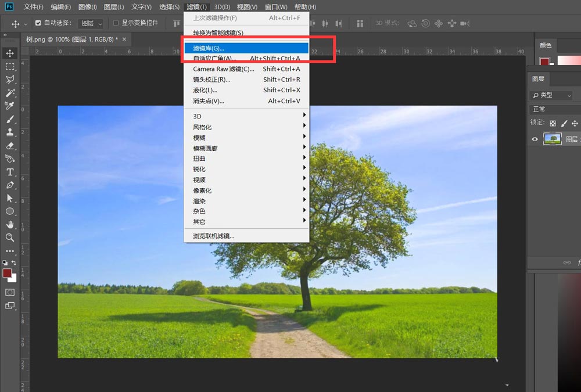The width and height of the screenshot is (581, 392).
Task: Select the Magic Wand tool
Action: pyautogui.click(x=10, y=93)
